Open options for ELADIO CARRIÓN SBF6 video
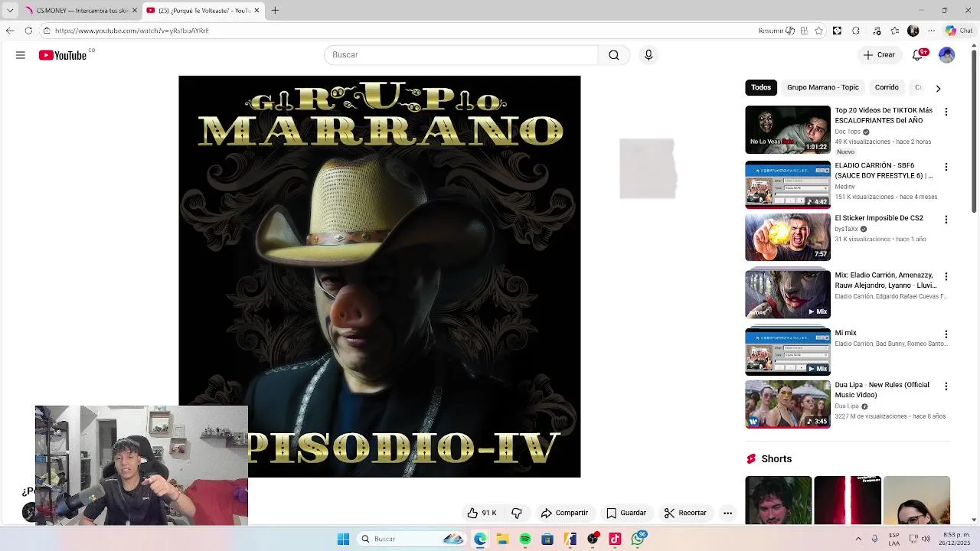980x551 pixels. pyautogui.click(x=946, y=167)
